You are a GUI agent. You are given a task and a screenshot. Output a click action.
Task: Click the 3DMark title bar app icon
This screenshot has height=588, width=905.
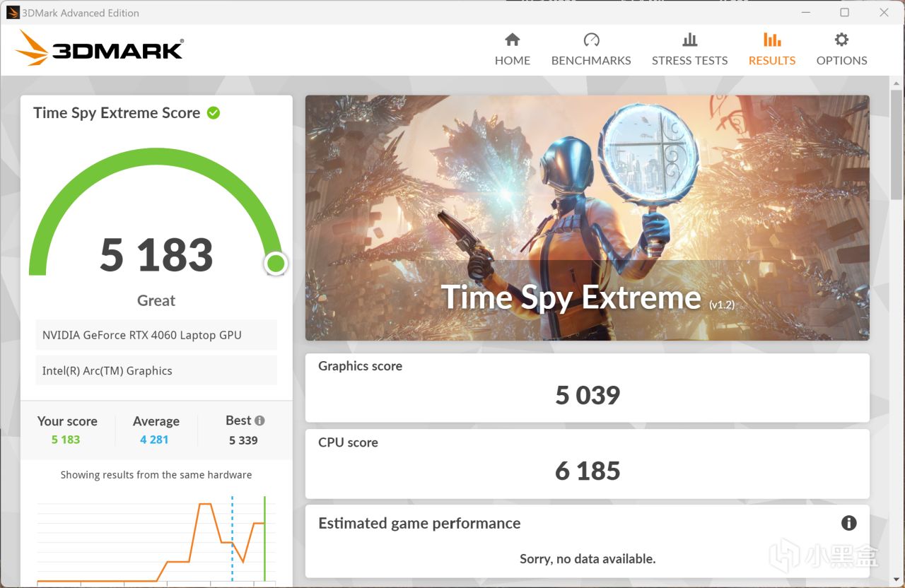pyautogui.click(x=13, y=12)
